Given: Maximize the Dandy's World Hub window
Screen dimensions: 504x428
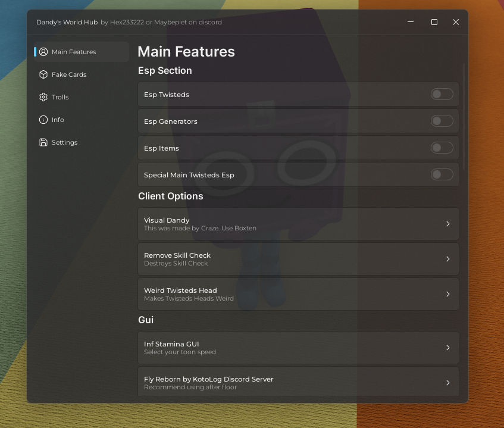Looking at the screenshot, I should point(434,22).
